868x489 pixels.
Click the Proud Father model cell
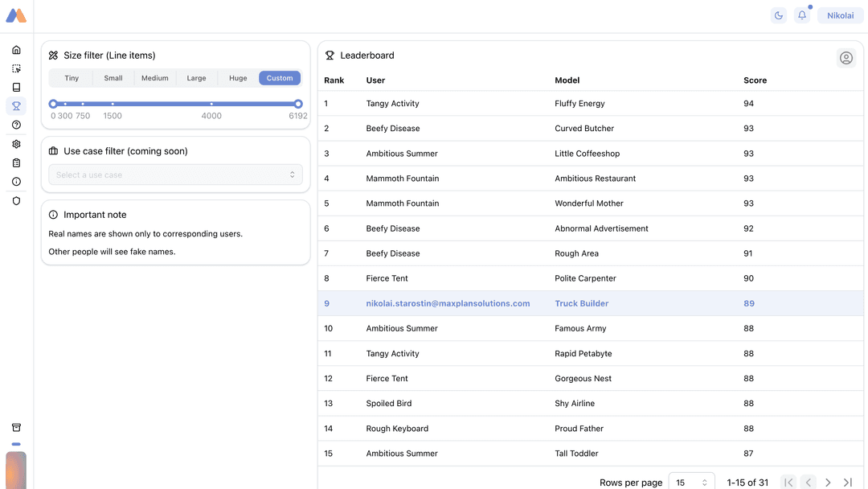tap(579, 428)
